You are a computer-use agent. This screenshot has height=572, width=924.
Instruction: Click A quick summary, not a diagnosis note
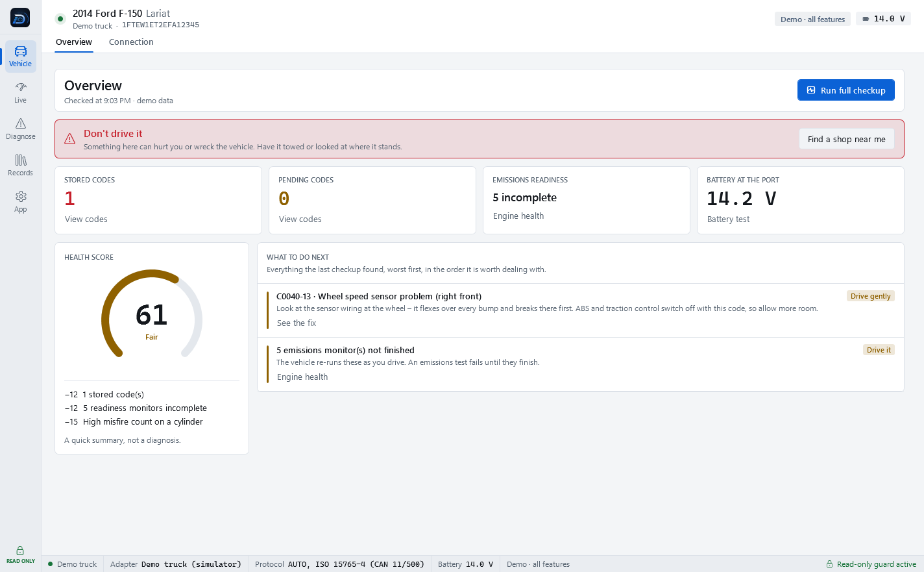click(123, 440)
